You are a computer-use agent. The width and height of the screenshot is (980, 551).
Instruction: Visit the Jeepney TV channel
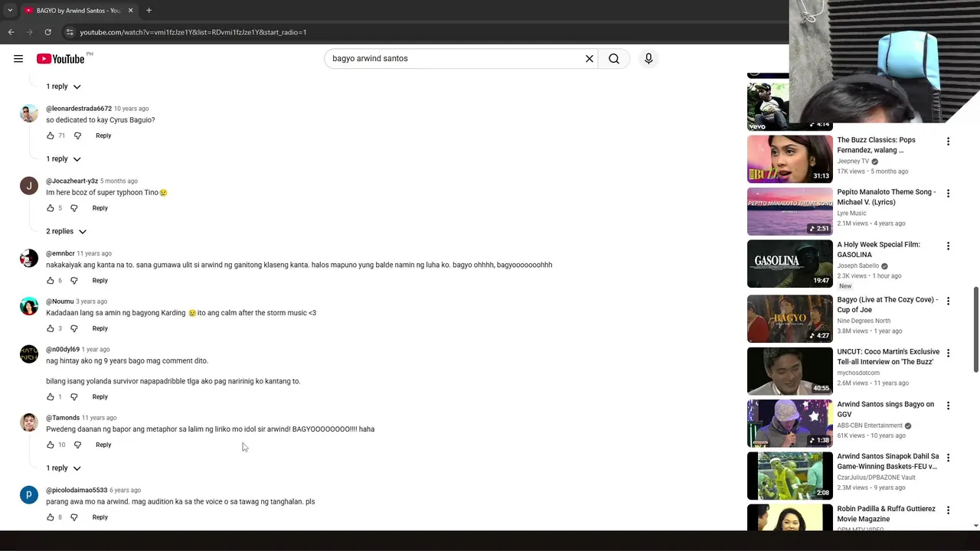pyautogui.click(x=853, y=161)
